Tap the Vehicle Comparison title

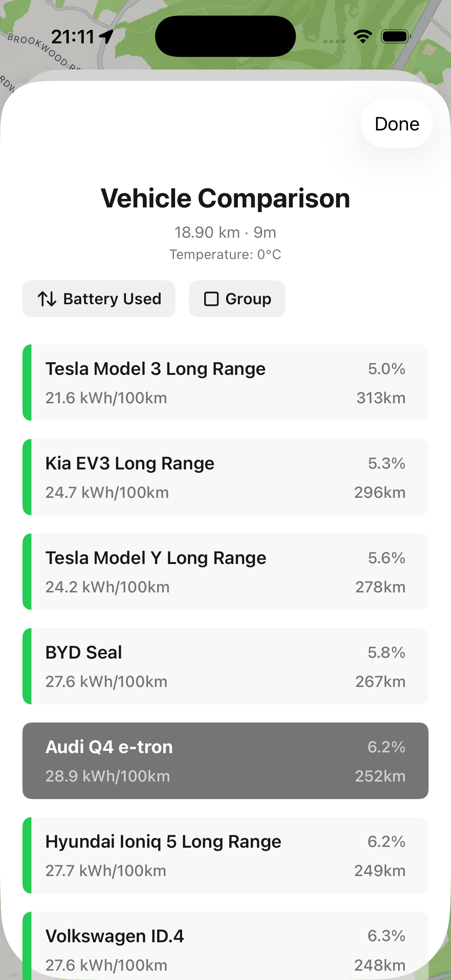[x=225, y=198]
